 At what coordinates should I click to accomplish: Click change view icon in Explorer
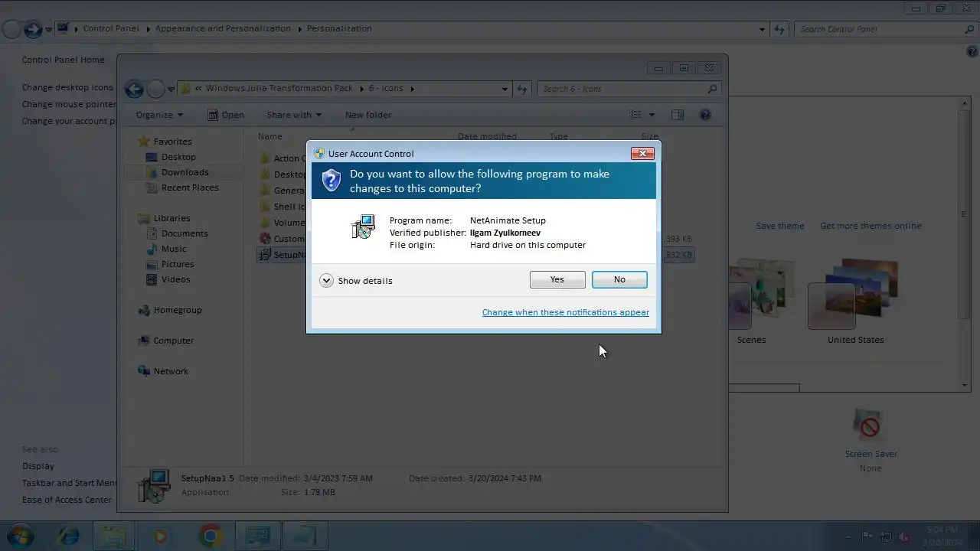click(635, 115)
